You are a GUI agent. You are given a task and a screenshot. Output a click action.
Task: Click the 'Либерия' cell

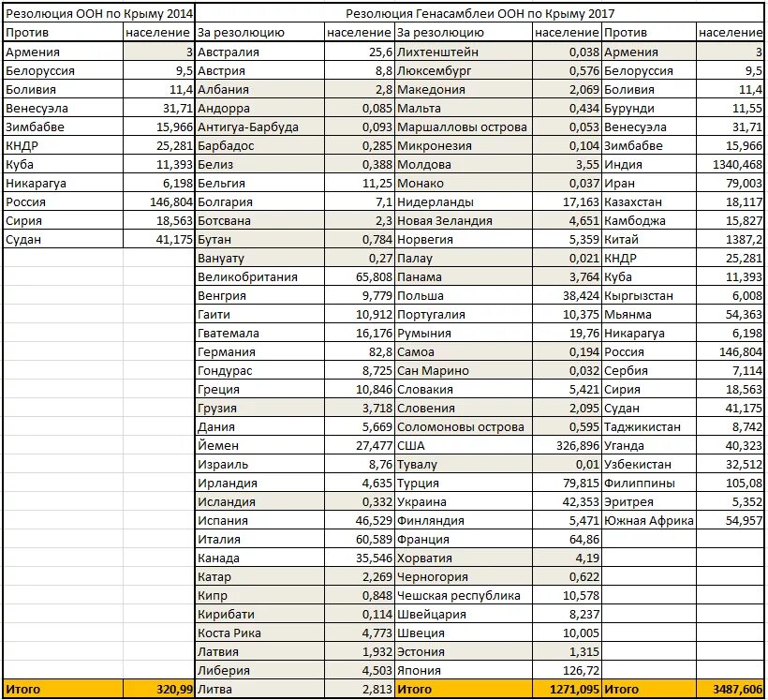[x=259, y=670]
